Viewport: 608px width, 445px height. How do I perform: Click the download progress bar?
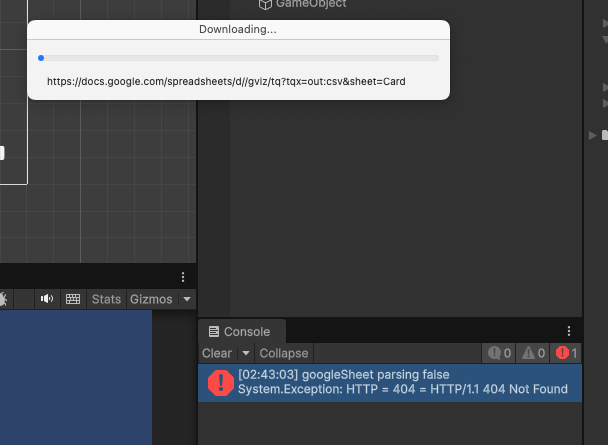click(238, 58)
